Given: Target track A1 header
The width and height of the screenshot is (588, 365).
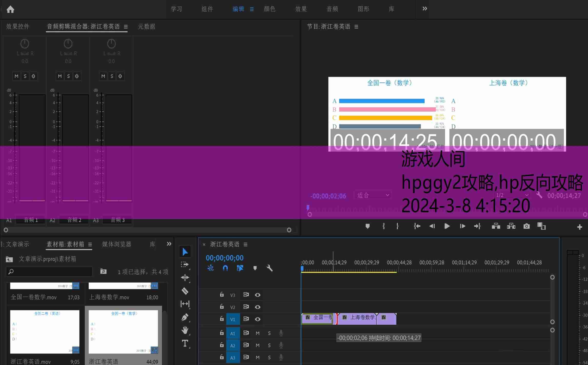Looking at the screenshot, I should point(233,333).
